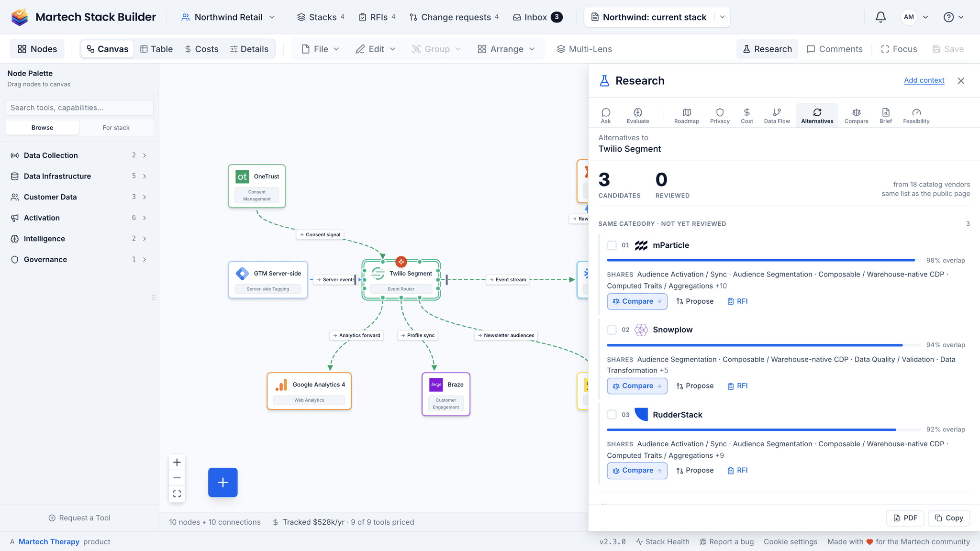
Task: Open the Data Flow tool
Action: 777,115
